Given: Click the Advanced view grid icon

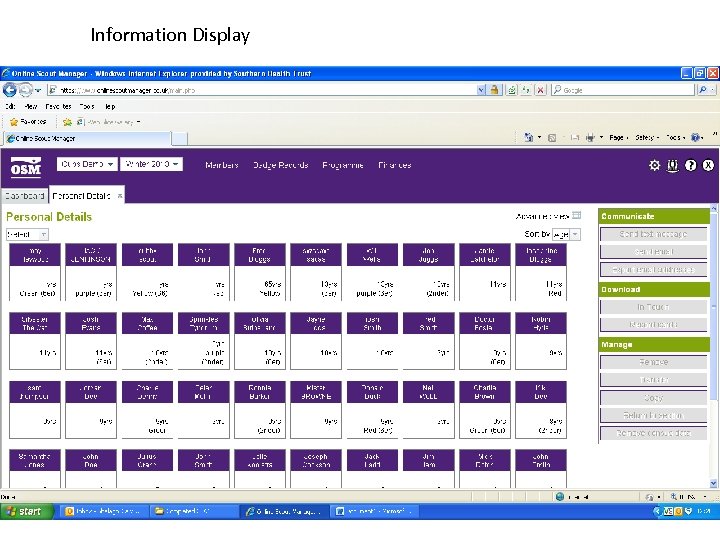Looking at the screenshot, I should 577,215.
